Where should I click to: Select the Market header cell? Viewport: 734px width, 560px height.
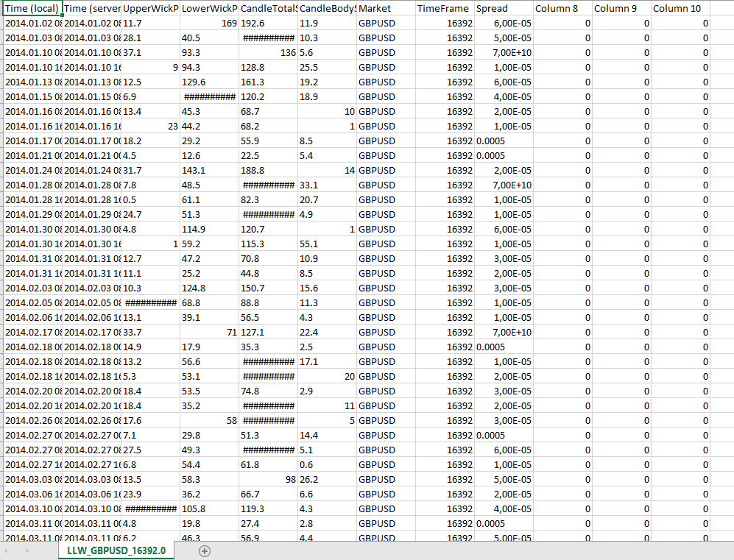(x=387, y=8)
